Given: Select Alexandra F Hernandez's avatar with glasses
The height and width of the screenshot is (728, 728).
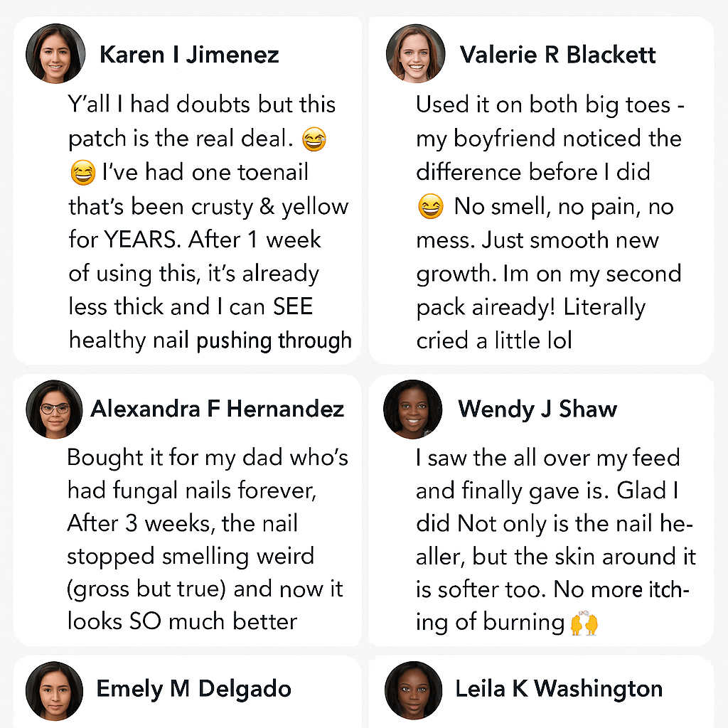Looking at the screenshot, I should click(x=55, y=409).
